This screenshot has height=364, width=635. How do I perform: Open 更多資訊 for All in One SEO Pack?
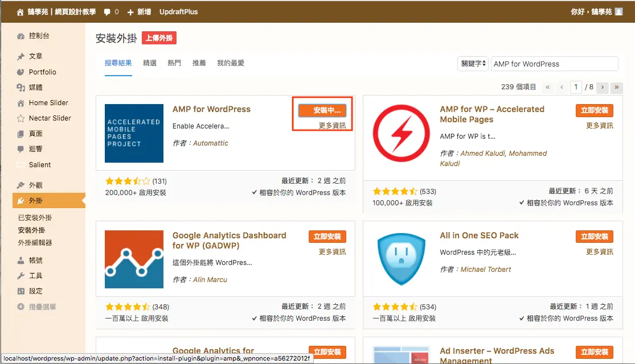tap(599, 251)
